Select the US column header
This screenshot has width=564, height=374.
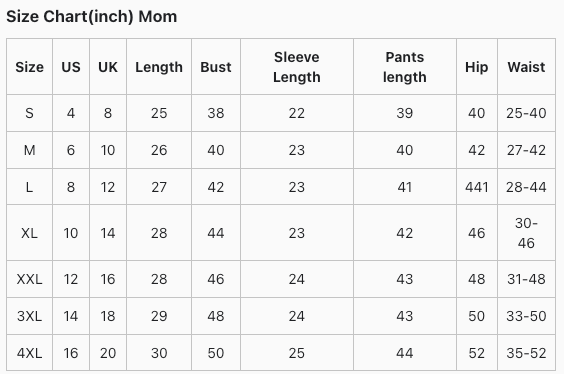pos(71,67)
